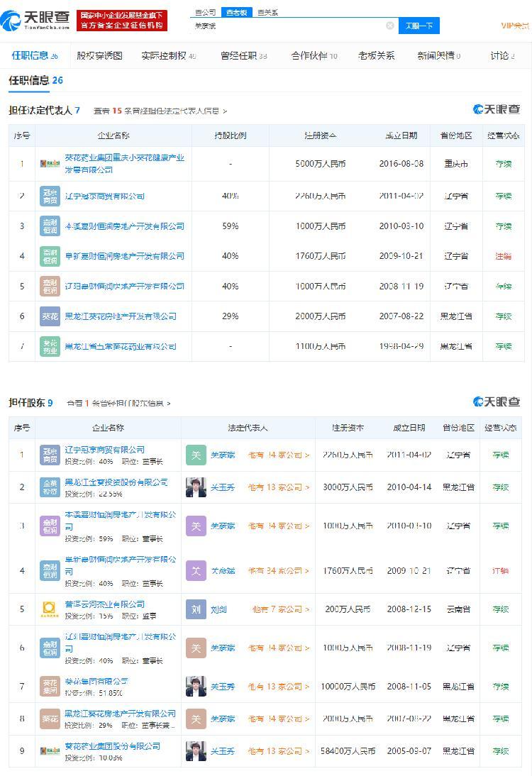Expand 他有 7 家公司 beside 刘剑

pyautogui.click(x=281, y=609)
